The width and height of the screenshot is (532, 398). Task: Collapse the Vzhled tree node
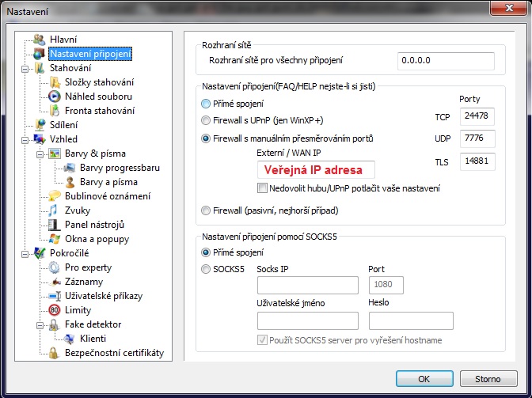tap(26, 139)
